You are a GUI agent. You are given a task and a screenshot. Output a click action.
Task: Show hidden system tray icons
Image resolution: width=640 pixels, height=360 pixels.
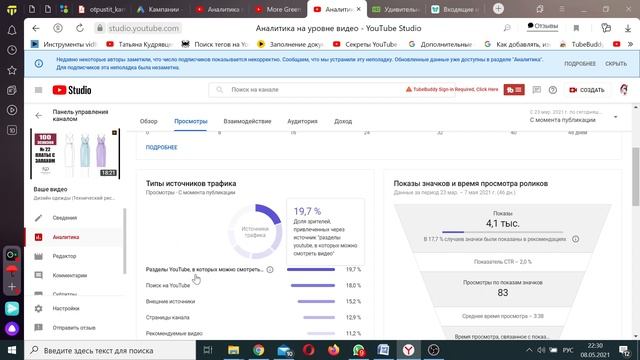[529, 350]
